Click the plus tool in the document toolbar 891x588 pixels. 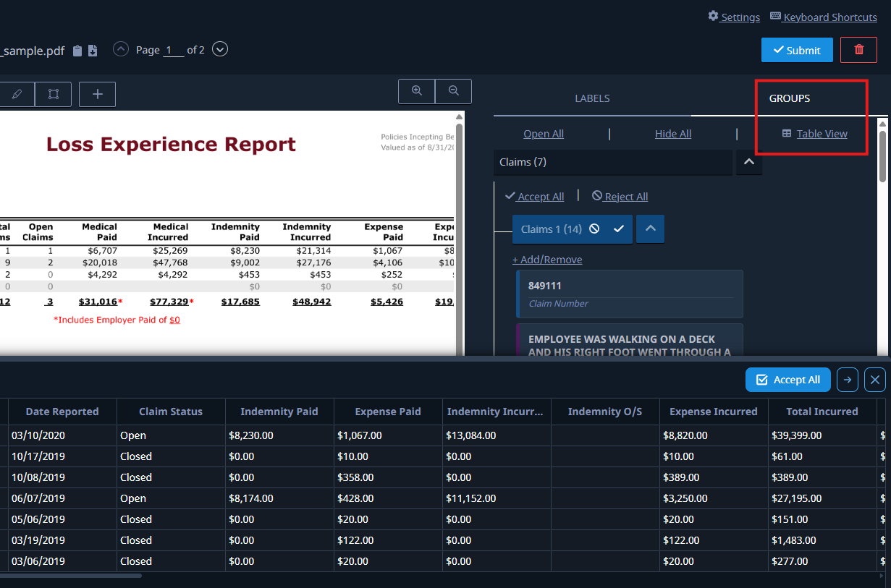[98, 94]
